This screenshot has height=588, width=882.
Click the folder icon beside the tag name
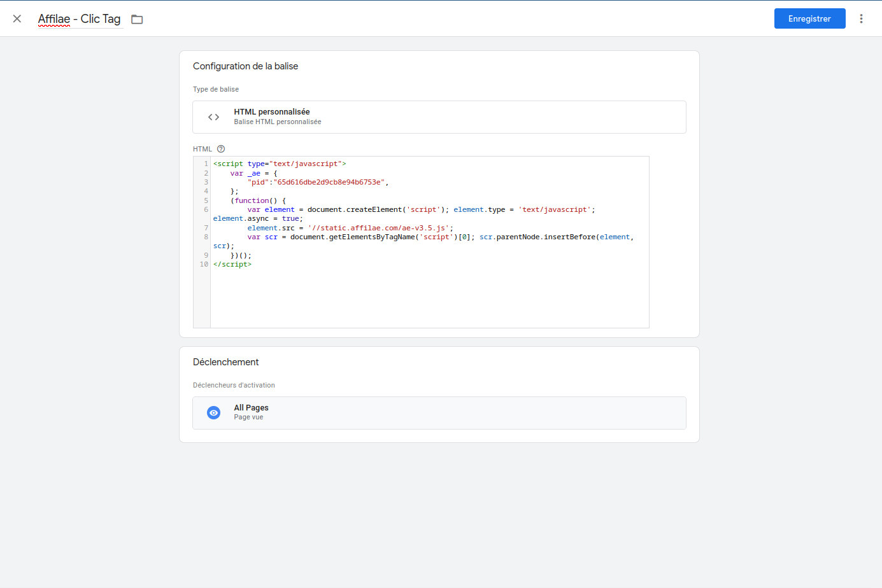tap(137, 19)
